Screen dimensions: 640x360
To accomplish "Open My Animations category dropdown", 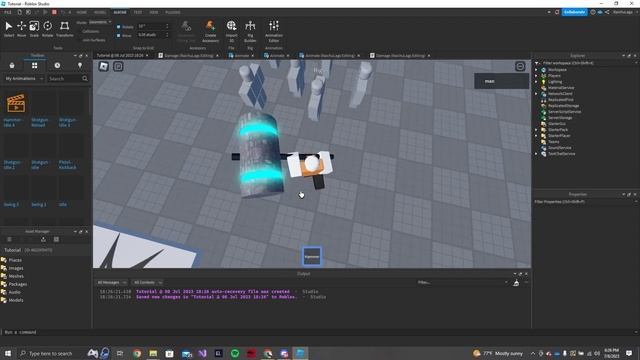I will (x=24, y=78).
